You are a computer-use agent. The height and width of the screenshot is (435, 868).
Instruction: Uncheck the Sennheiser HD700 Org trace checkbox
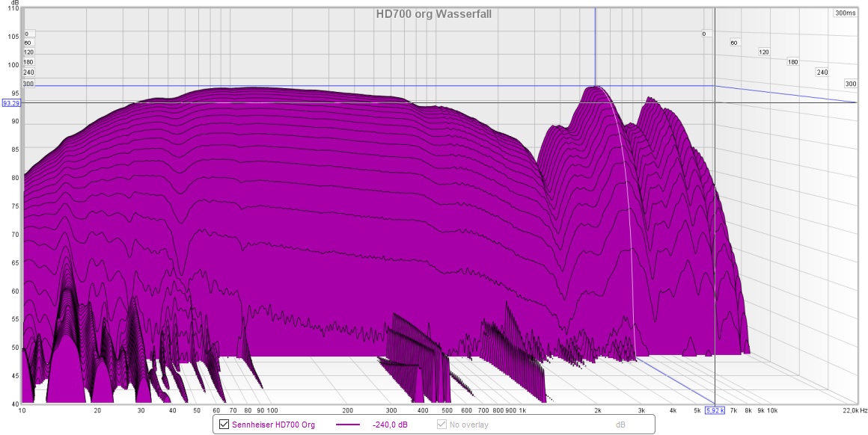tap(224, 425)
